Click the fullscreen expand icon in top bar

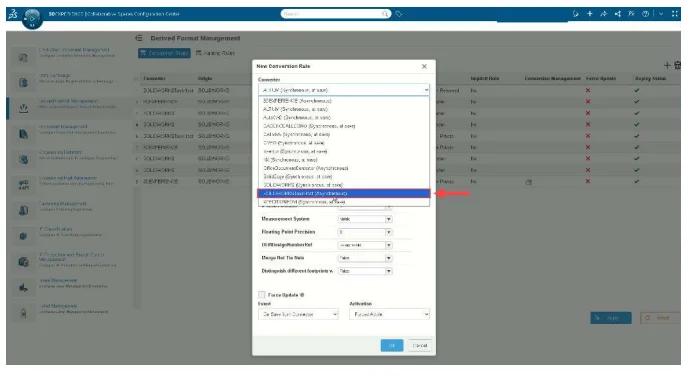pyautogui.click(x=675, y=14)
